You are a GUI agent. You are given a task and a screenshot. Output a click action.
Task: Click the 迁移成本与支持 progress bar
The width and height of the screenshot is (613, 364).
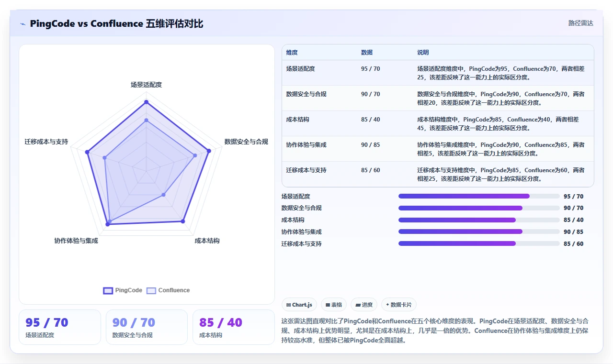pos(479,243)
